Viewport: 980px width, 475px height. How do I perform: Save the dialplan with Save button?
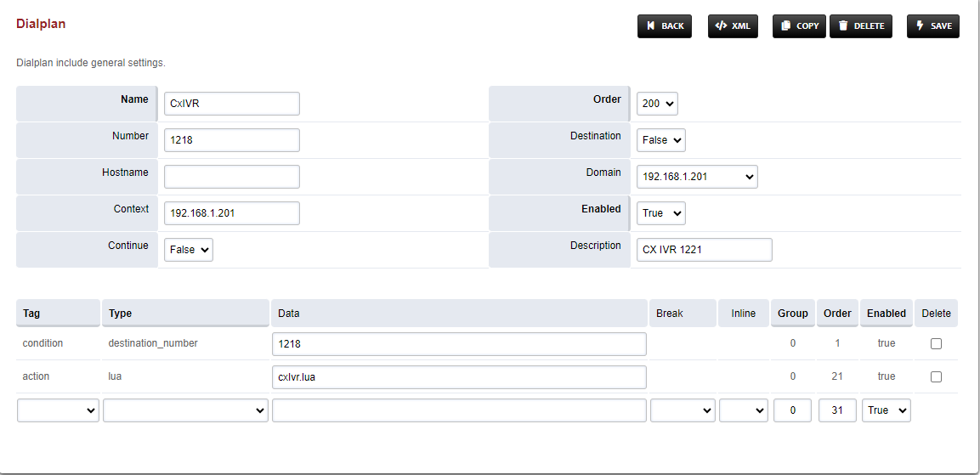coord(932,26)
